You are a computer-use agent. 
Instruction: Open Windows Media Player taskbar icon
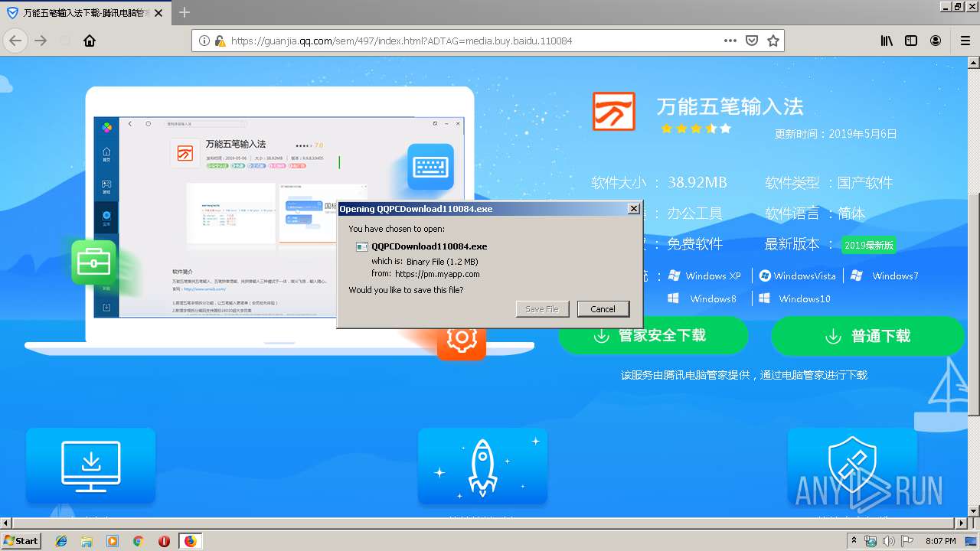(x=113, y=541)
